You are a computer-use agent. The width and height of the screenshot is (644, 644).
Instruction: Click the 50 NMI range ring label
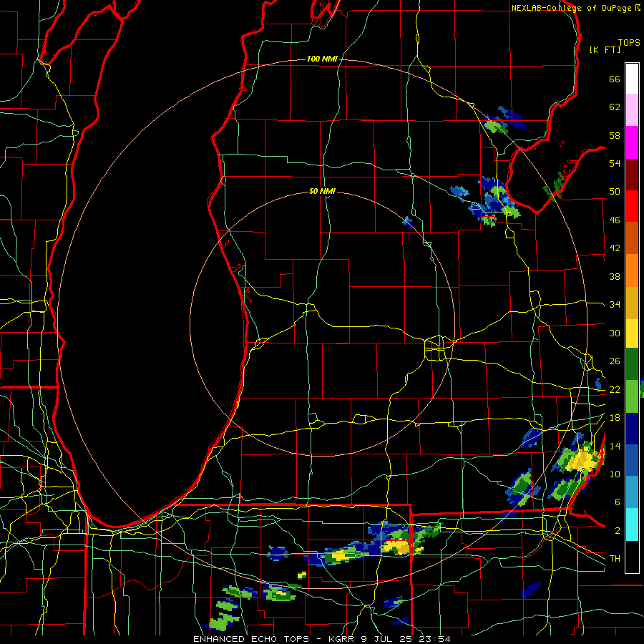[x=322, y=191]
